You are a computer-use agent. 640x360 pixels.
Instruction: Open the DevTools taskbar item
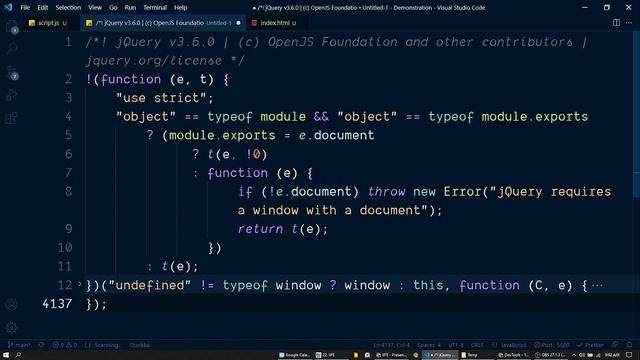click(x=513, y=355)
